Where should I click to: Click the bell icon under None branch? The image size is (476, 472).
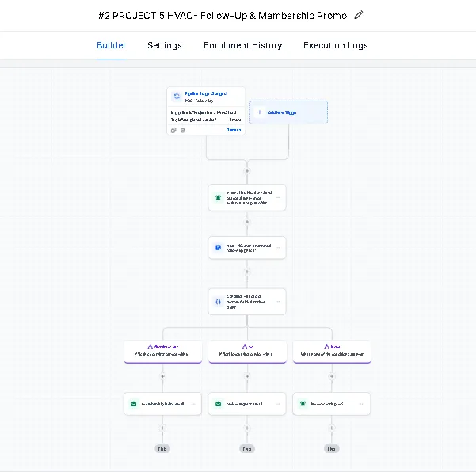pyautogui.click(x=303, y=404)
